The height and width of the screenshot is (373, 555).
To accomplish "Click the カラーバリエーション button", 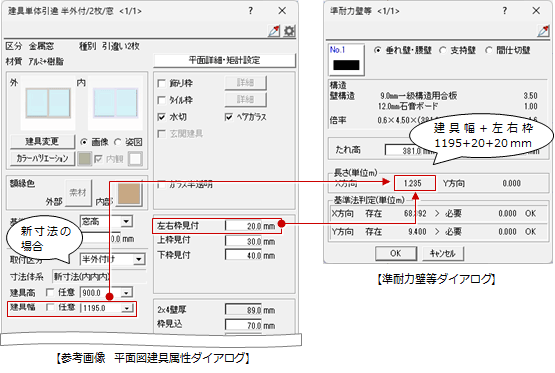I will click(42, 159).
